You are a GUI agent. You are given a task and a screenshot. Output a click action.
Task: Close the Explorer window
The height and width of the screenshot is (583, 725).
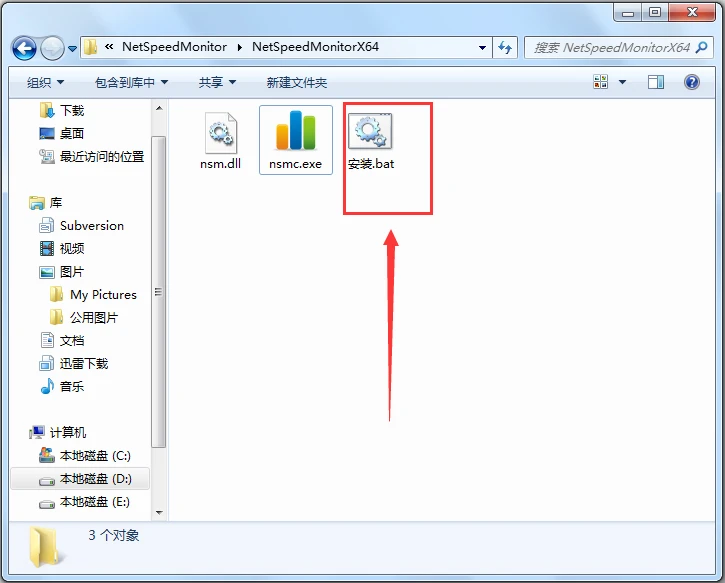tap(692, 12)
